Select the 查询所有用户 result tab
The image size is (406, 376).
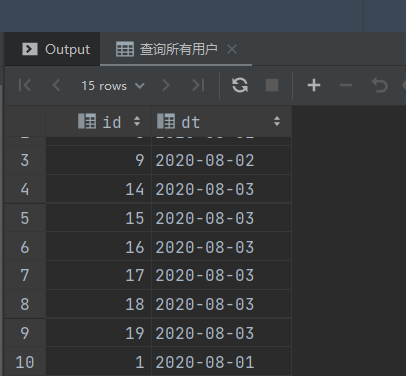[176, 49]
